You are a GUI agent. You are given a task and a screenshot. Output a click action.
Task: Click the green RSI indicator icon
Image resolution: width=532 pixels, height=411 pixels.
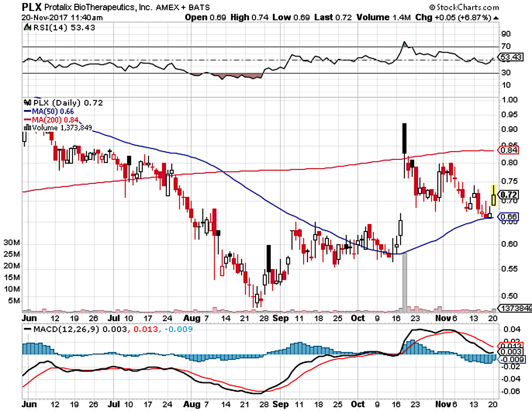tap(28, 28)
